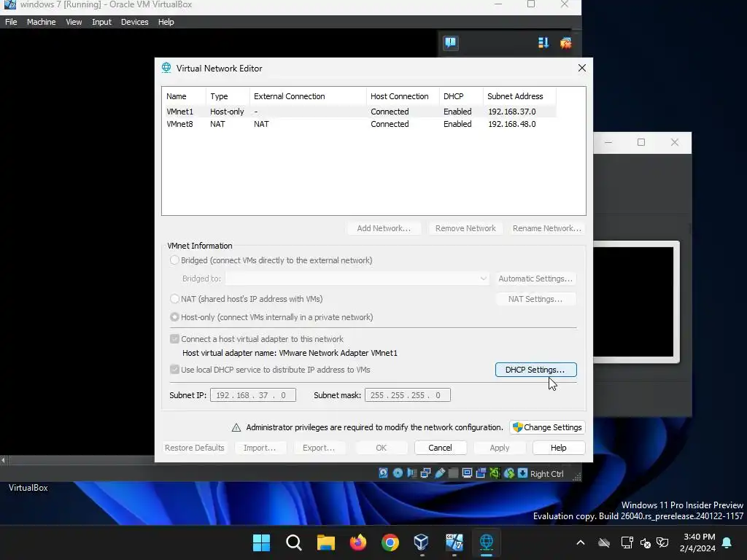Click the Subnet Address column header
The height and width of the screenshot is (560, 747).
point(519,96)
